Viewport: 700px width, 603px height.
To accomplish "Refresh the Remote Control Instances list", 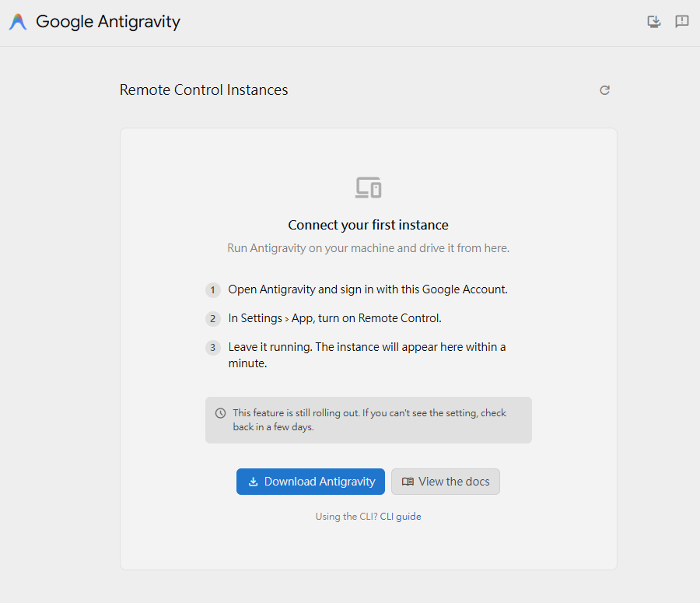I will [x=604, y=90].
